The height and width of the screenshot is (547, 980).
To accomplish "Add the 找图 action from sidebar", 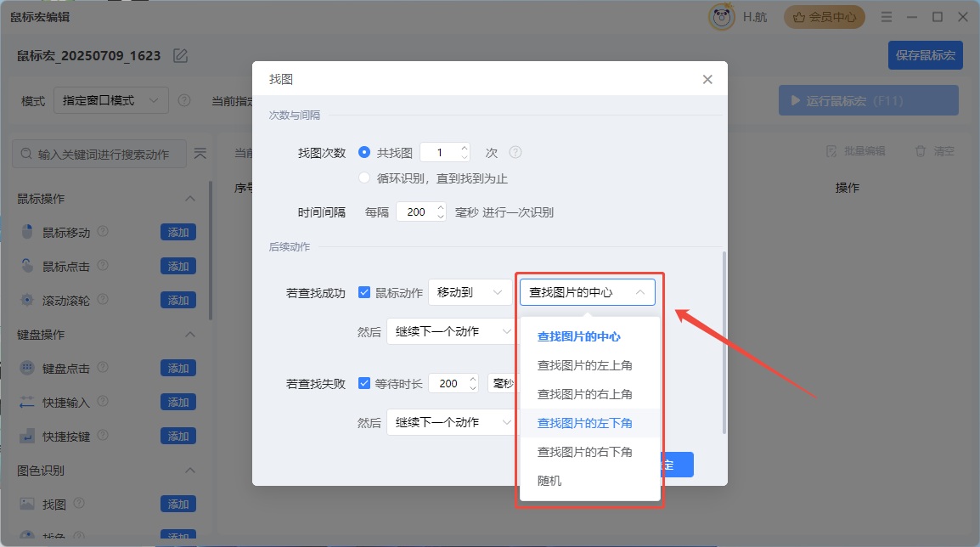I will point(178,504).
